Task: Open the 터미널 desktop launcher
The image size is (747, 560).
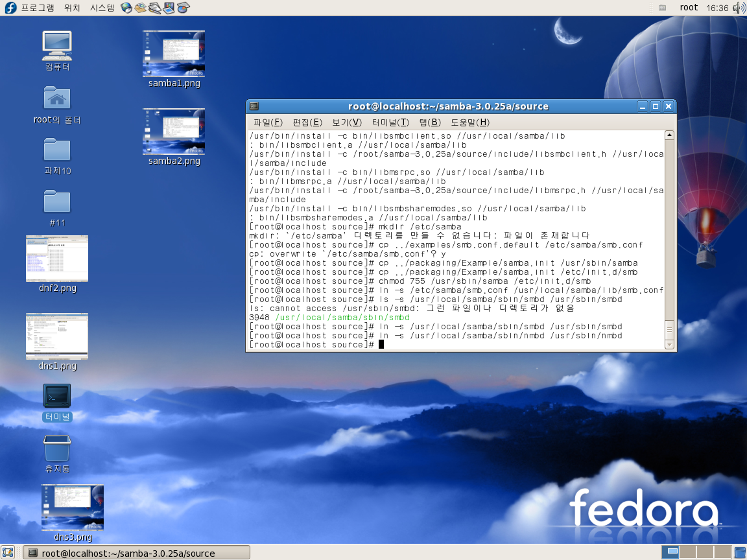Action: pyautogui.click(x=57, y=396)
